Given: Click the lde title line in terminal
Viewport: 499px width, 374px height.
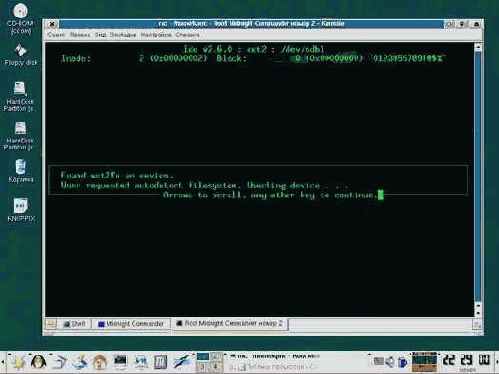Looking at the screenshot, I should (254, 50).
